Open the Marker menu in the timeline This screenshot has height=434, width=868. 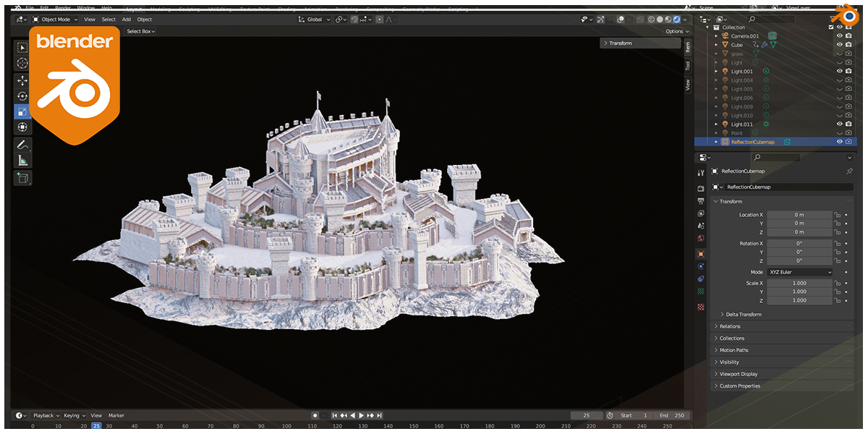click(x=117, y=415)
